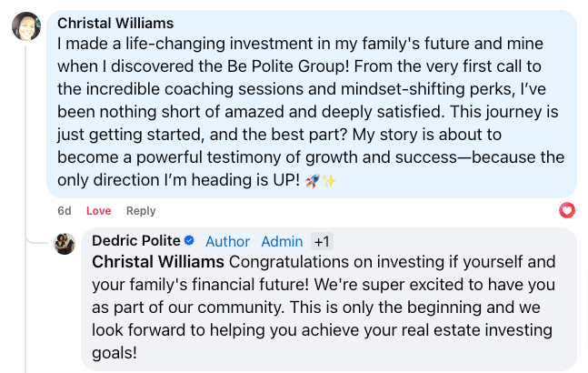The height and width of the screenshot is (373, 588).
Task: Click the phrase "Be Polite Group" in the comment
Action: [288, 66]
